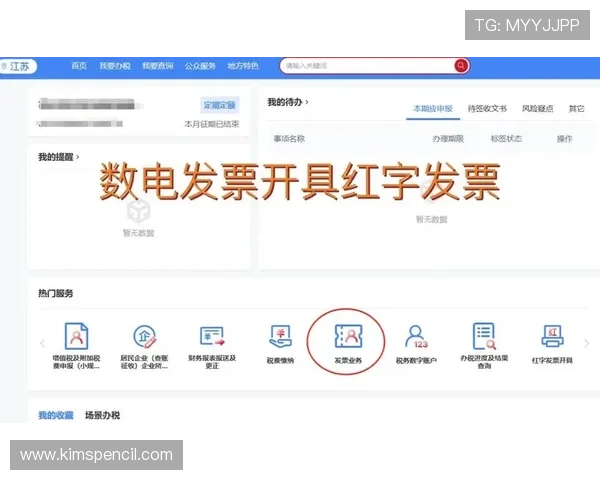Expand 我的待办 via its chevron heading
The width and height of the screenshot is (600, 480).
pos(288,102)
